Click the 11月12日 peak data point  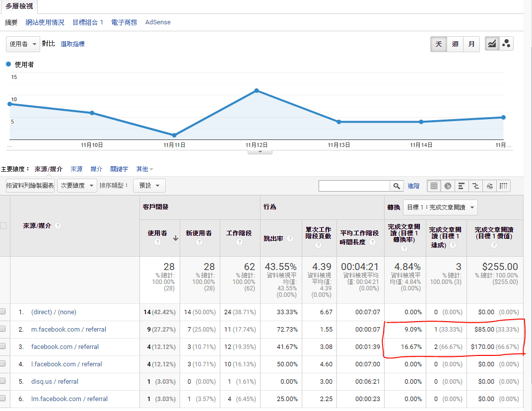click(x=257, y=90)
